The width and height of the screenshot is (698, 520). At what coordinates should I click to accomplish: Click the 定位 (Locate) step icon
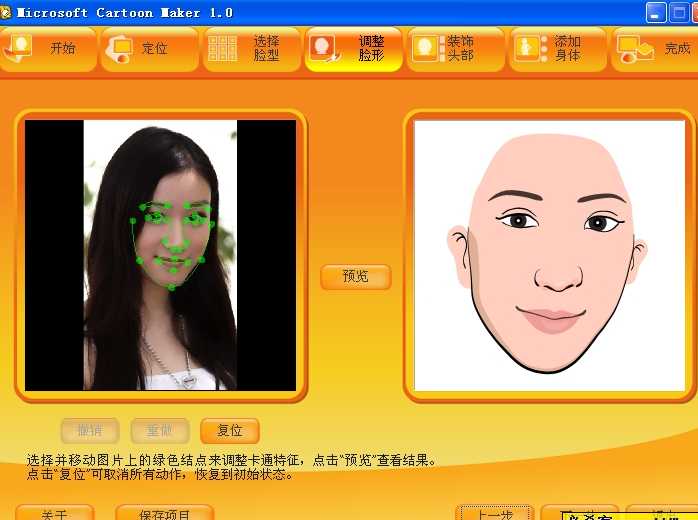(123, 47)
